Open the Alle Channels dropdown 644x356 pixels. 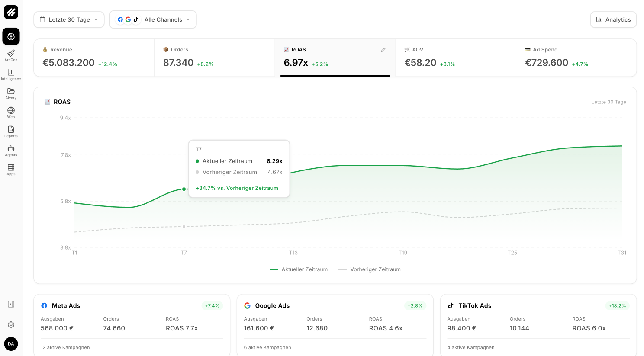point(153,19)
